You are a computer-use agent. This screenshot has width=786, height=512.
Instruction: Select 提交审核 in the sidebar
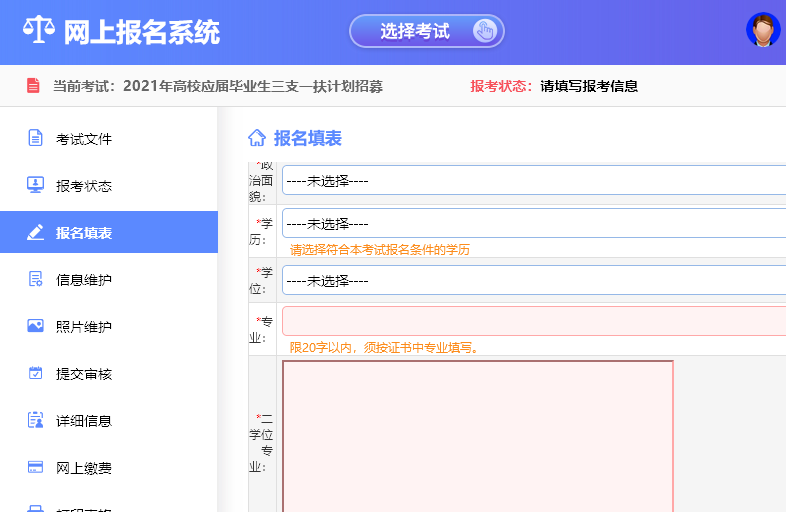point(84,374)
